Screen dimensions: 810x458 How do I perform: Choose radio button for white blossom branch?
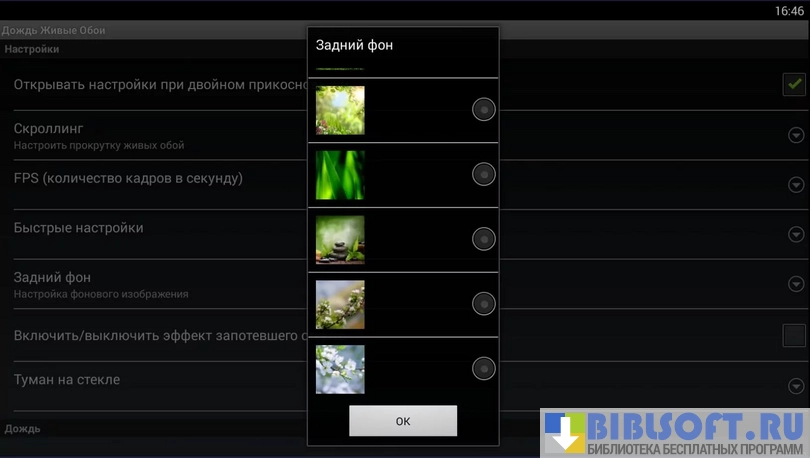(x=484, y=304)
